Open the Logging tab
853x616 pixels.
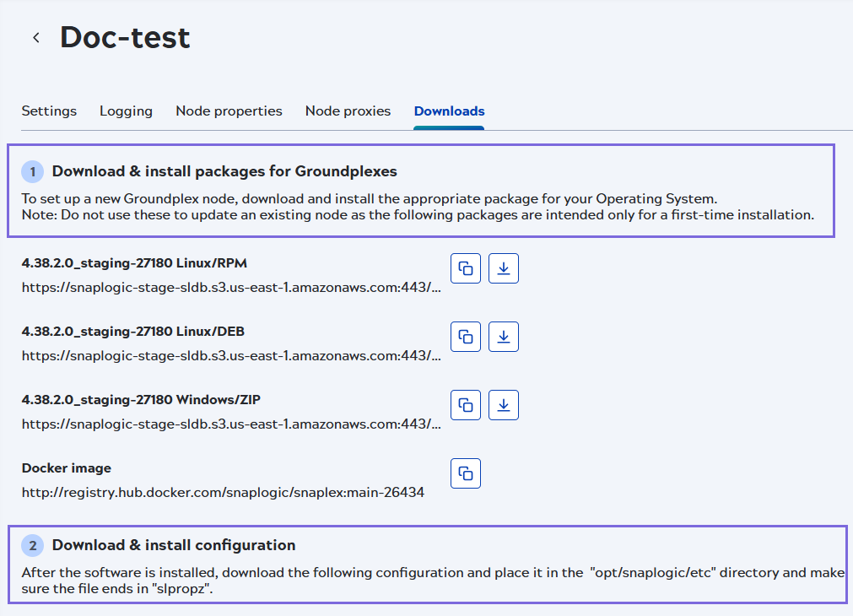(126, 111)
